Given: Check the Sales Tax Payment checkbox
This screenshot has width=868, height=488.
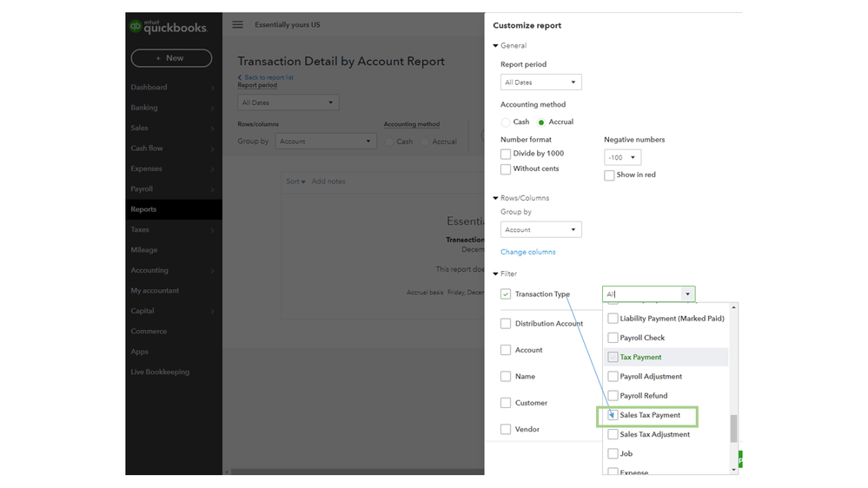Looking at the screenshot, I should [x=613, y=415].
